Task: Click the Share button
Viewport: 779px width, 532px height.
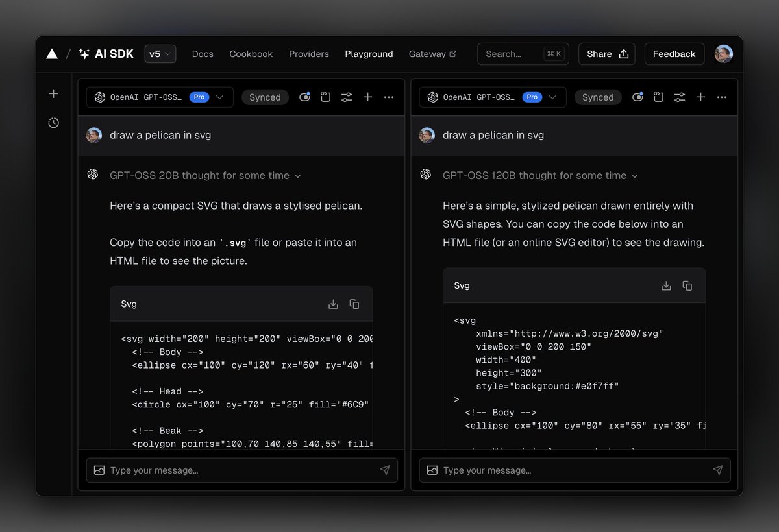Action: tap(608, 54)
